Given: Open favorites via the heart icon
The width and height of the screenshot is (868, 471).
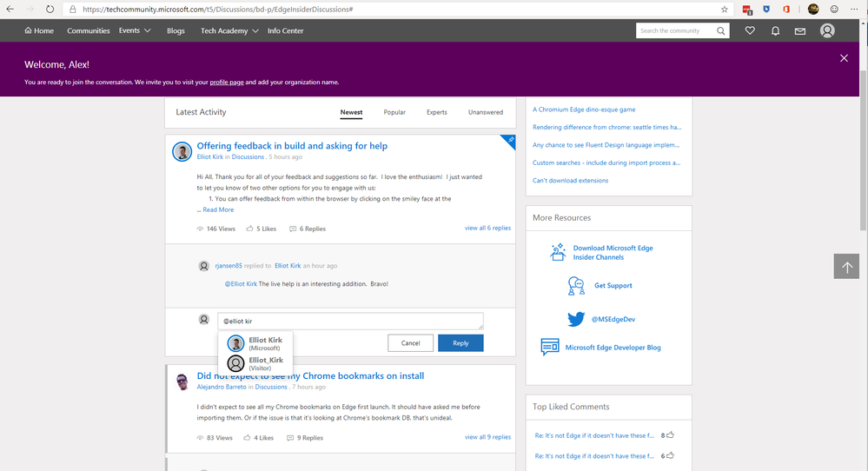Looking at the screenshot, I should coord(750,31).
